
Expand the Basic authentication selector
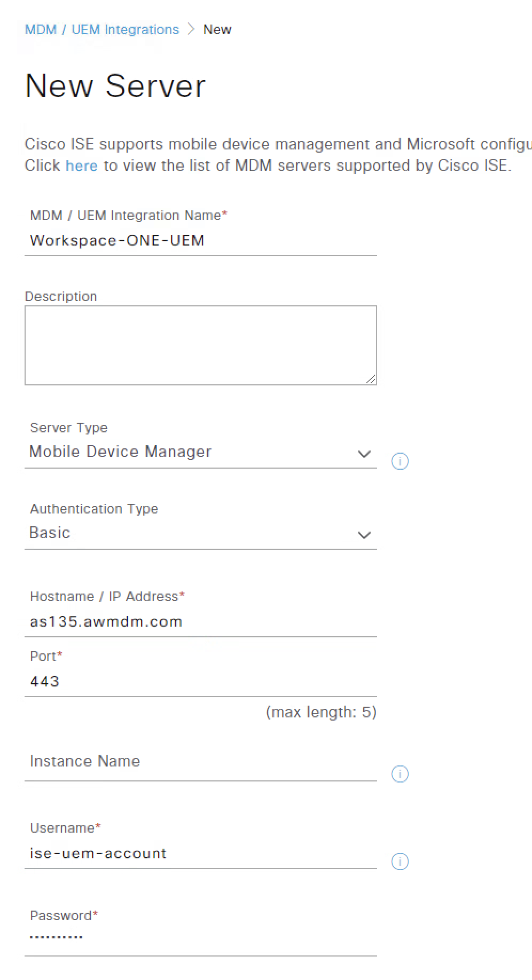pos(365,535)
